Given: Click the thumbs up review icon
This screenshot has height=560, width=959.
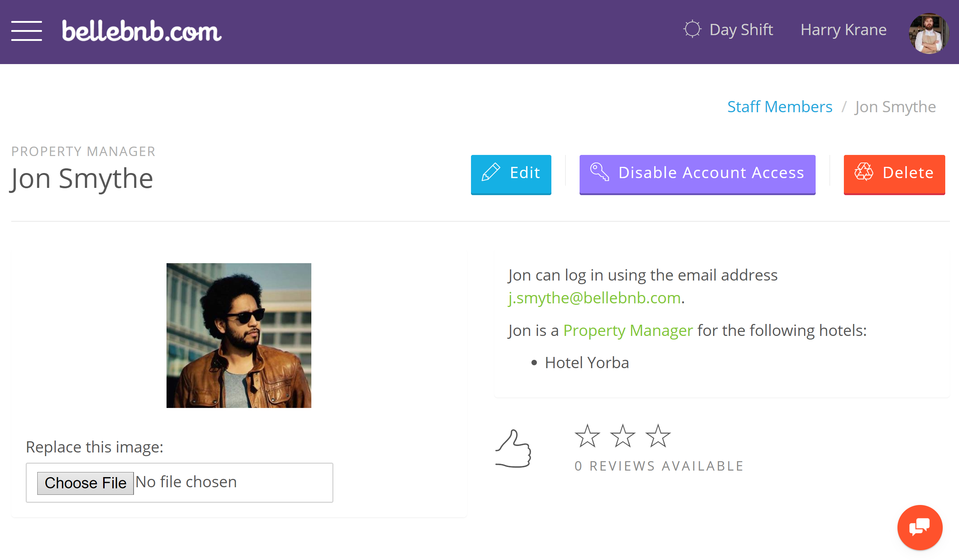Looking at the screenshot, I should [x=514, y=448].
